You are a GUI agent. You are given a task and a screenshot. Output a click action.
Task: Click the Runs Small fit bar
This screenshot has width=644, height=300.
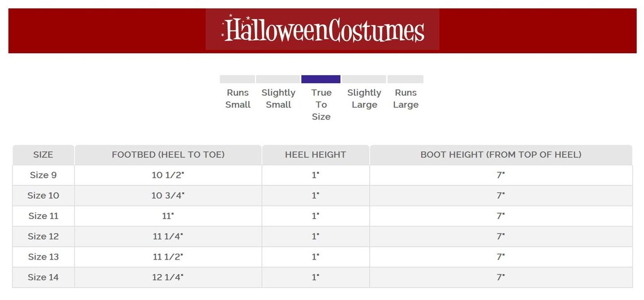(x=237, y=79)
